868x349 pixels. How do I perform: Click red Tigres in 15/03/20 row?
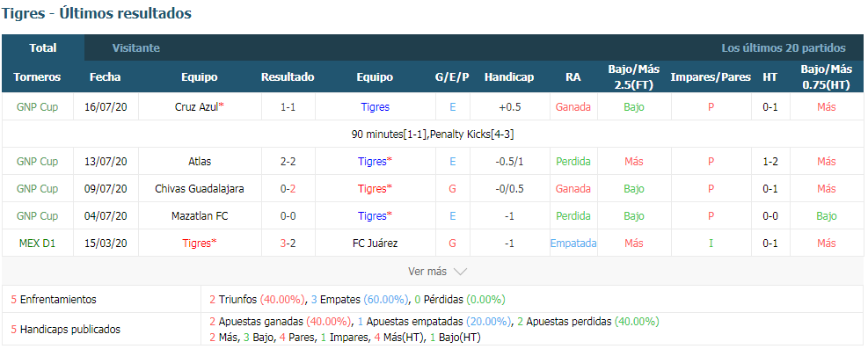197,243
